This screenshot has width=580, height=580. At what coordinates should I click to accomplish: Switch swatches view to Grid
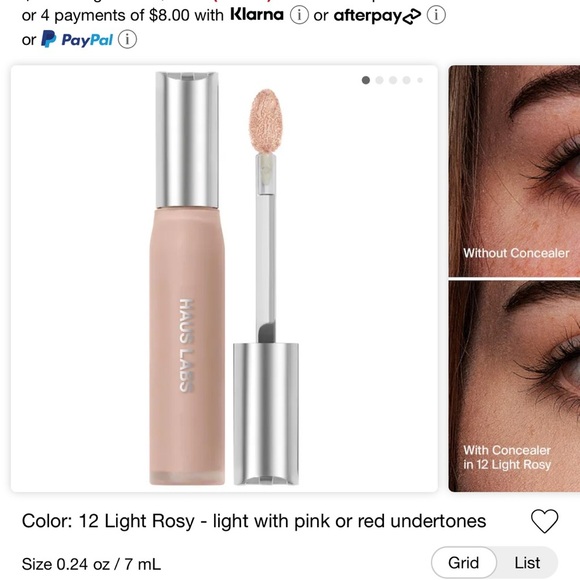point(463,563)
